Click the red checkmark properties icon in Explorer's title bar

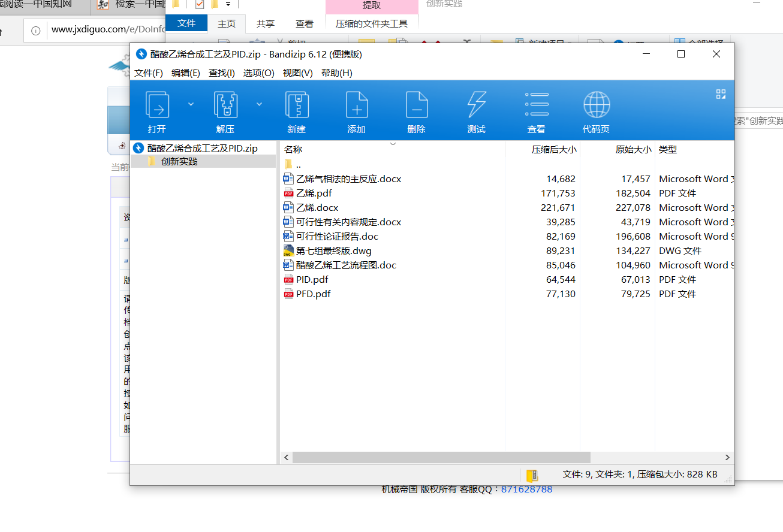click(199, 5)
